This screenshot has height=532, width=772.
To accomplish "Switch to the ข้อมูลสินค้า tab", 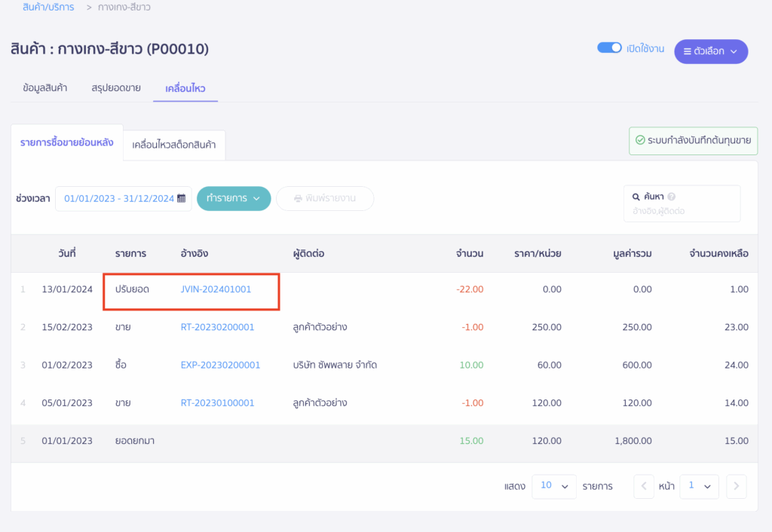I will point(45,88).
